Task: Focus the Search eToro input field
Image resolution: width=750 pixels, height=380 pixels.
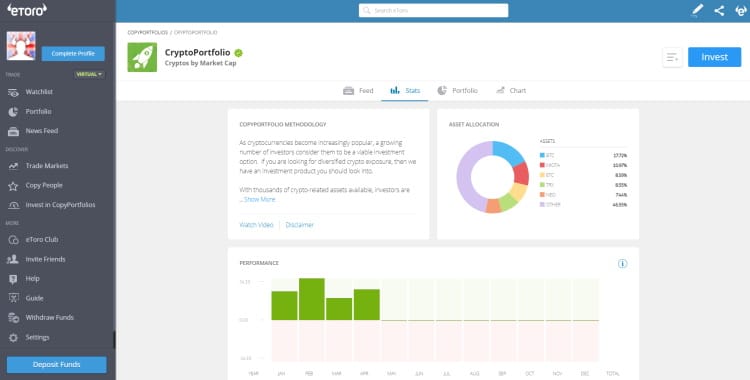Action: (x=433, y=11)
